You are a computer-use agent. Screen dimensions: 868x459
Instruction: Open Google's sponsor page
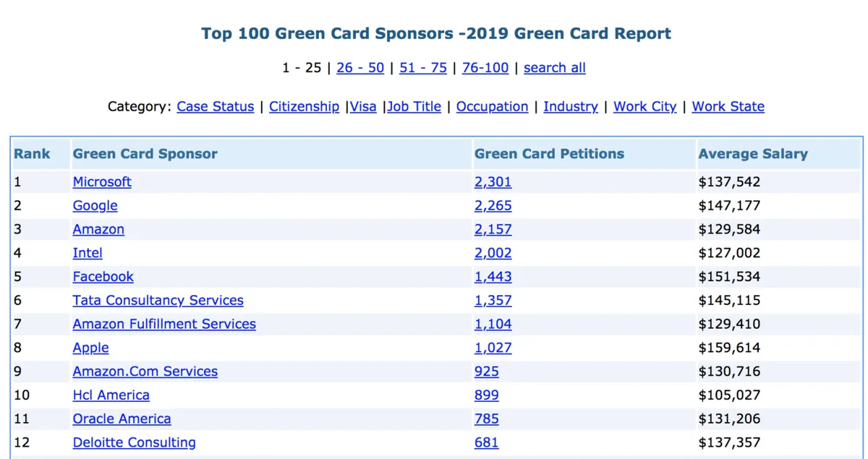coord(95,205)
